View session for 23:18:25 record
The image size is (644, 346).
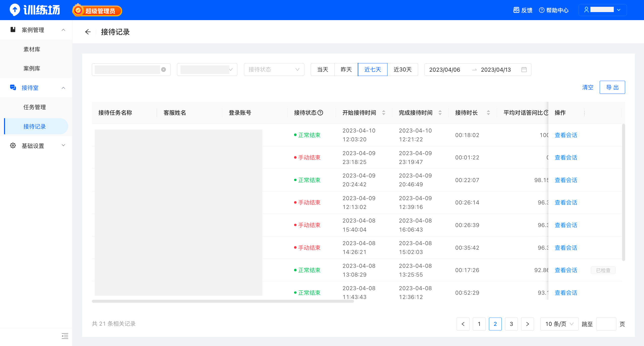click(x=566, y=157)
